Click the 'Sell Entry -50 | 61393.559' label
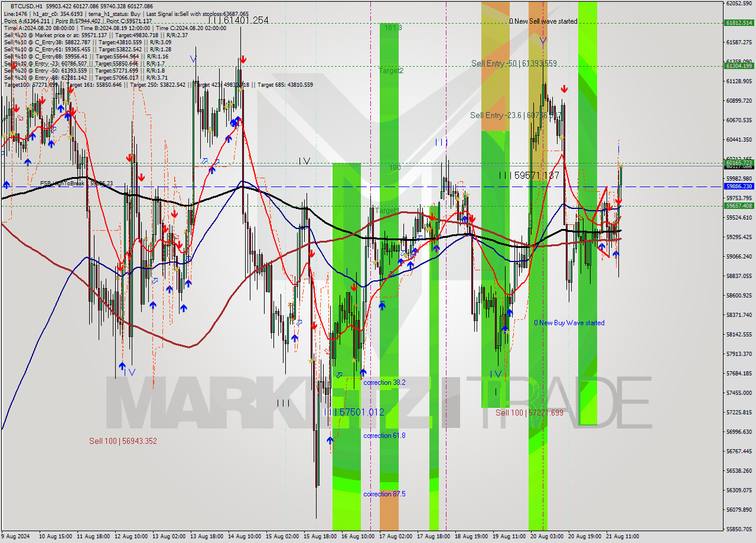The width and height of the screenshot is (756, 543). pyautogui.click(x=514, y=63)
